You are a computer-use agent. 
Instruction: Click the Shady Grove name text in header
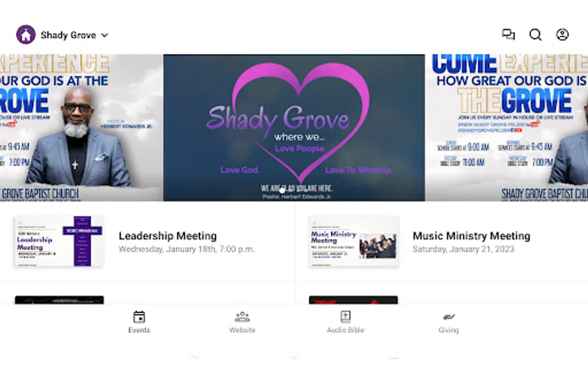point(68,35)
